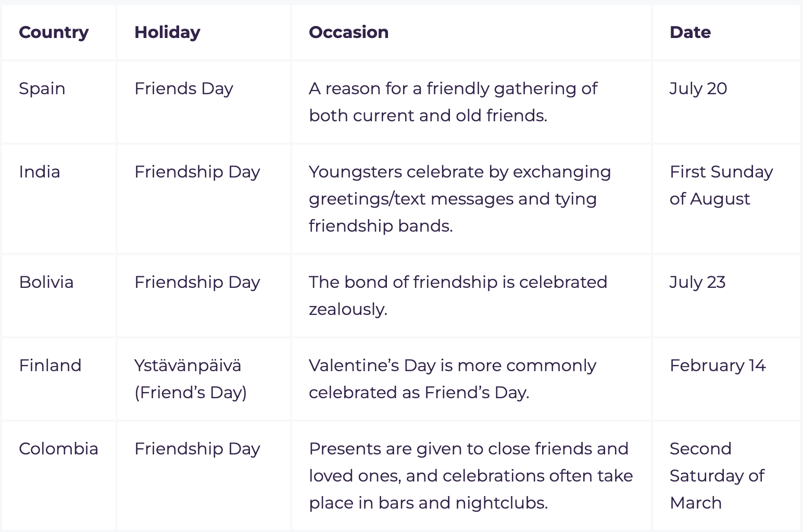Click the July 20 date cell
The height and width of the screenshot is (532, 803).
[x=698, y=88]
